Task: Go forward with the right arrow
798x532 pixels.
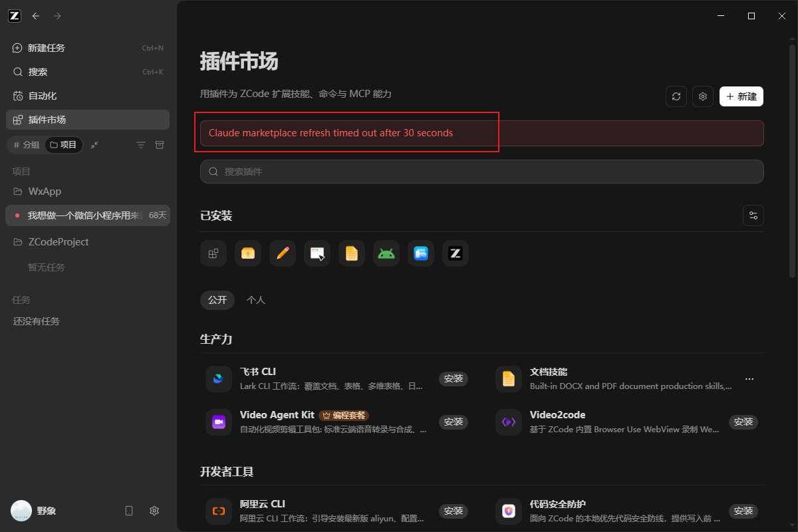Action: coord(57,16)
